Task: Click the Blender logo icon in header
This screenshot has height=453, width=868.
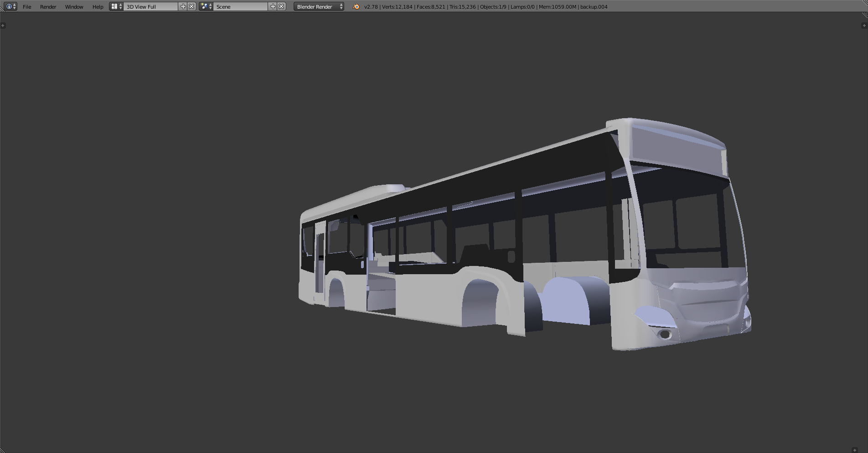Action: pos(356,7)
